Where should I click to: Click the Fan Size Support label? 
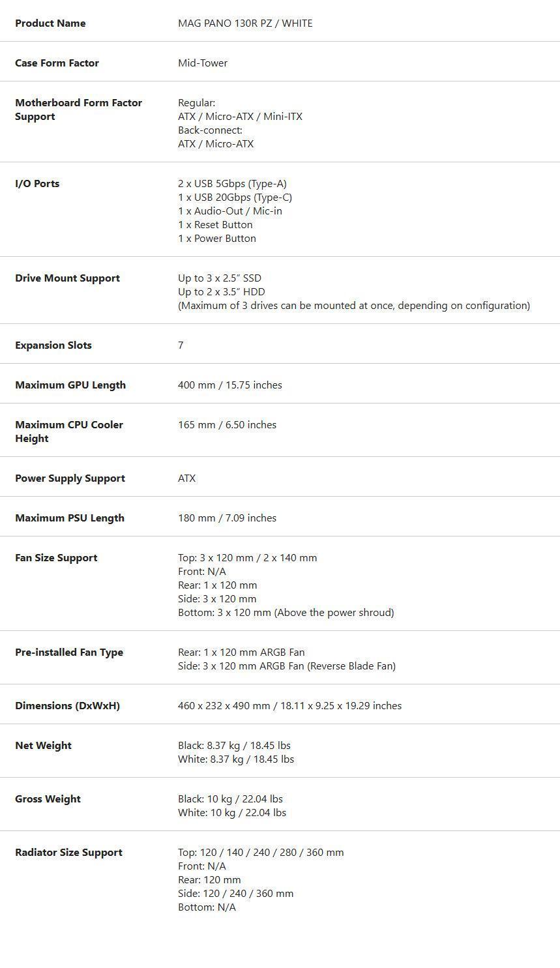pyautogui.click(x=56, y=558)
